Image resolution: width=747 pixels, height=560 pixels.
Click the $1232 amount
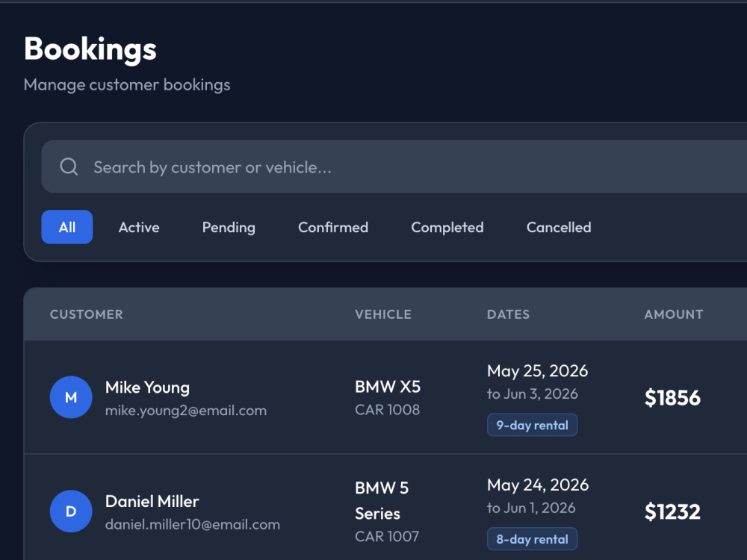tap(672, 512)
